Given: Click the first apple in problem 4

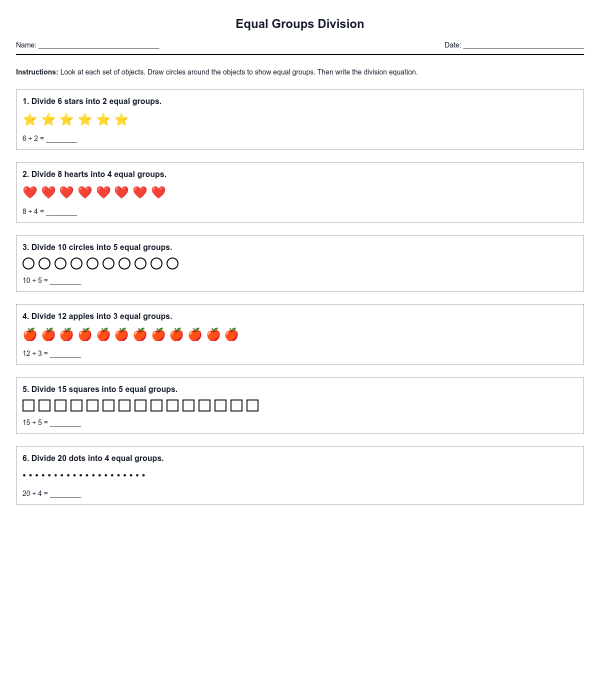Looking at the screenshot, I should pyautogui.click(x=30, y=334).
